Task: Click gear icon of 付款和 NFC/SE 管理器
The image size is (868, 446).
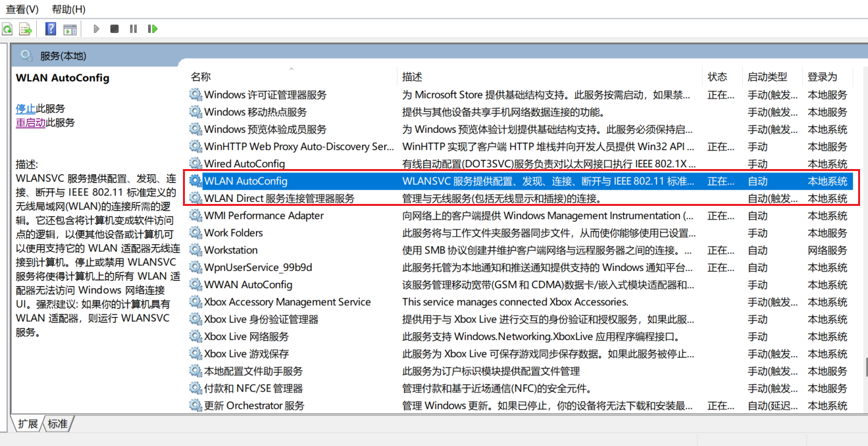Action: (195, 388)
